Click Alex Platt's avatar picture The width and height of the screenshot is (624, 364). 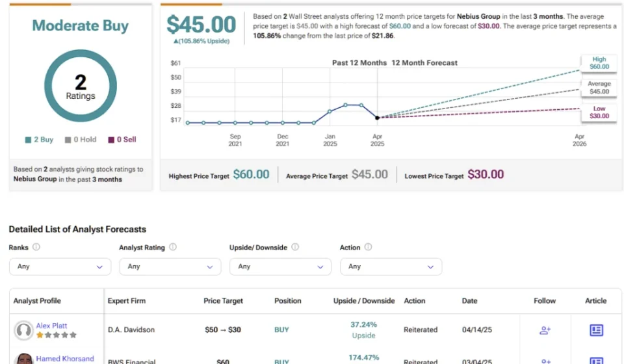[x=23, y=330]
